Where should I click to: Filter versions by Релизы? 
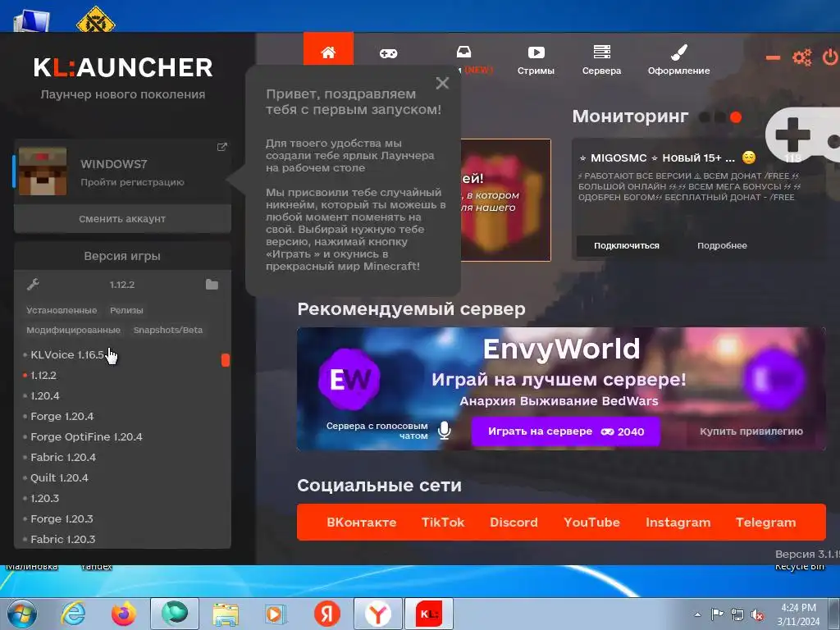click(126, 310)
